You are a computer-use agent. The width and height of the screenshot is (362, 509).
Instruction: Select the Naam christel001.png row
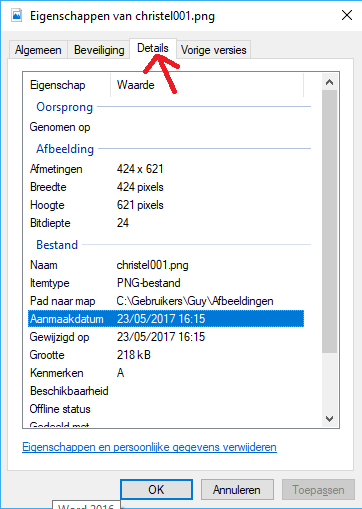pyautogui.click(x=166, y=265)
